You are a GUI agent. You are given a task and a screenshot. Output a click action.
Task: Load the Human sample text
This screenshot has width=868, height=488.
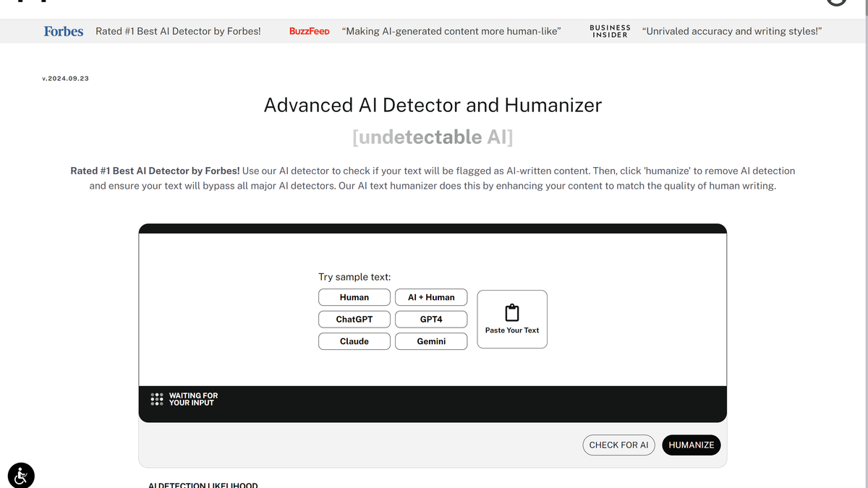(x=354, y=297)
